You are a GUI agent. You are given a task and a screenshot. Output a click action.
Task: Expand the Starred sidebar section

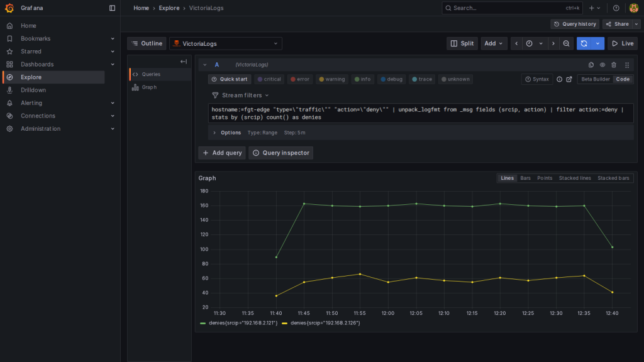(113, 52)
